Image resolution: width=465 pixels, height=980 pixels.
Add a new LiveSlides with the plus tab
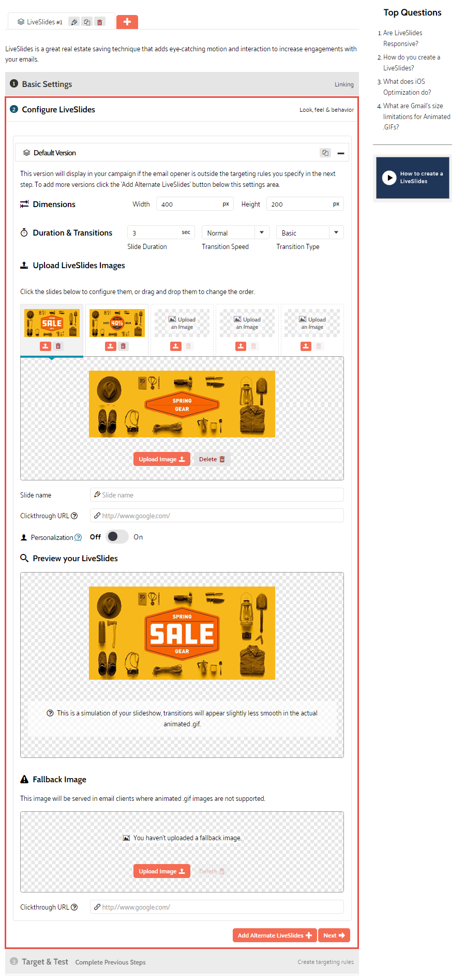coord(127,22)
